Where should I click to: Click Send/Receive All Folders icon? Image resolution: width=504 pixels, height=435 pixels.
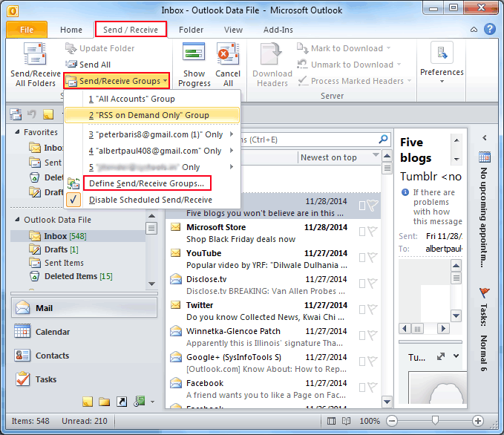35,54
